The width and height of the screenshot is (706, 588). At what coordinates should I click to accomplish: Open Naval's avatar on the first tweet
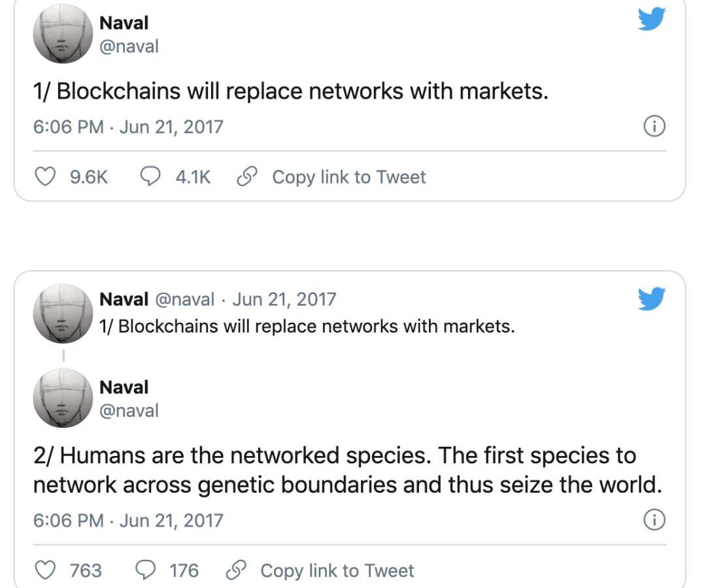pos(63,34)
